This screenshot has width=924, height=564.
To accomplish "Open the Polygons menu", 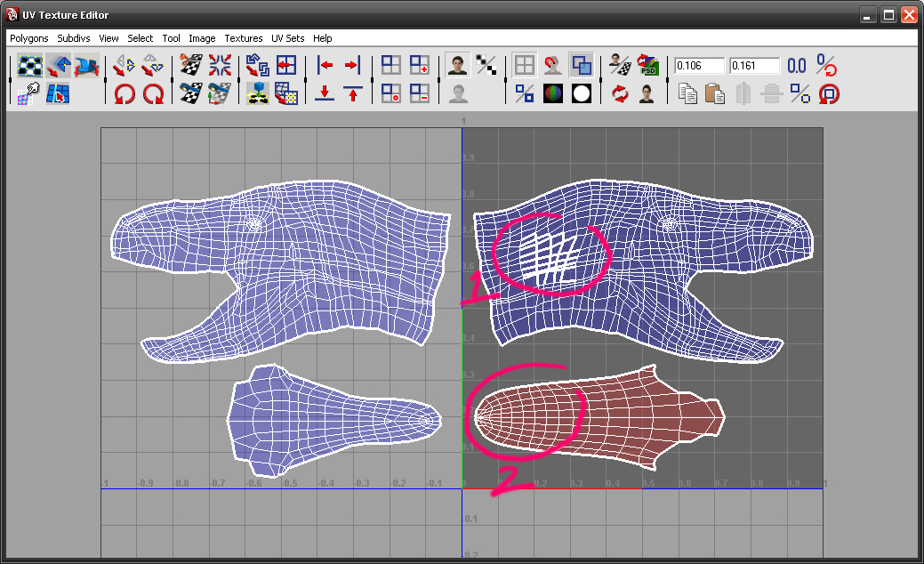I will pos(29,38).
